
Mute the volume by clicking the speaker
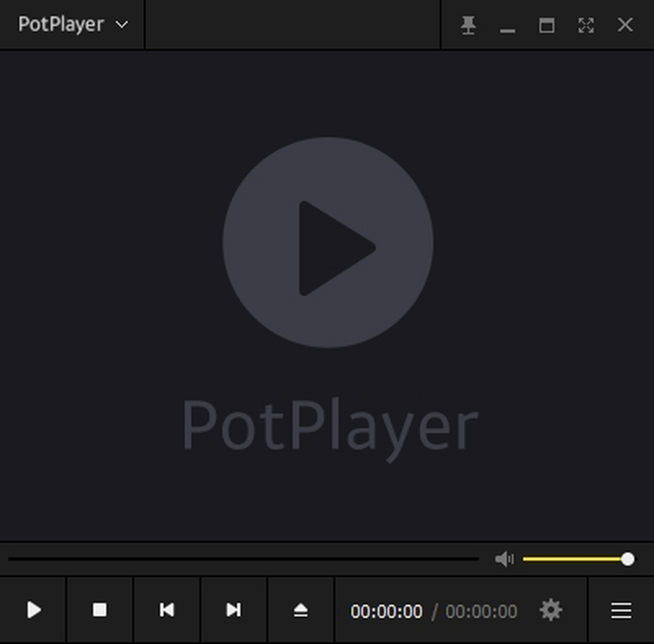tap(505, 558)
